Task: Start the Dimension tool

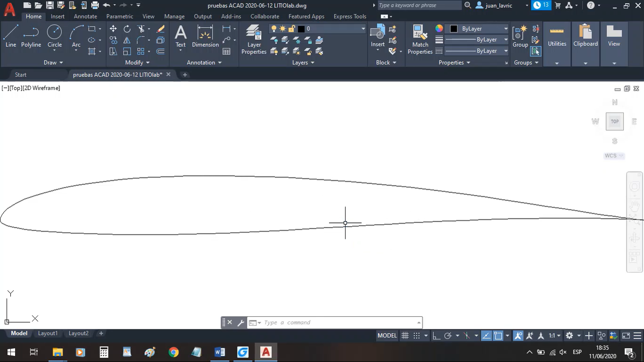Action: (x=205, y=37)
